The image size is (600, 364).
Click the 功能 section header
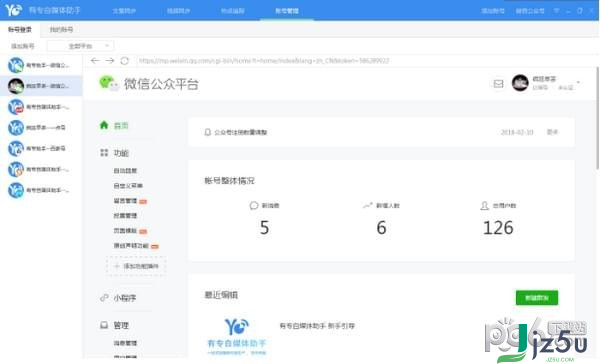pos(121,153)
